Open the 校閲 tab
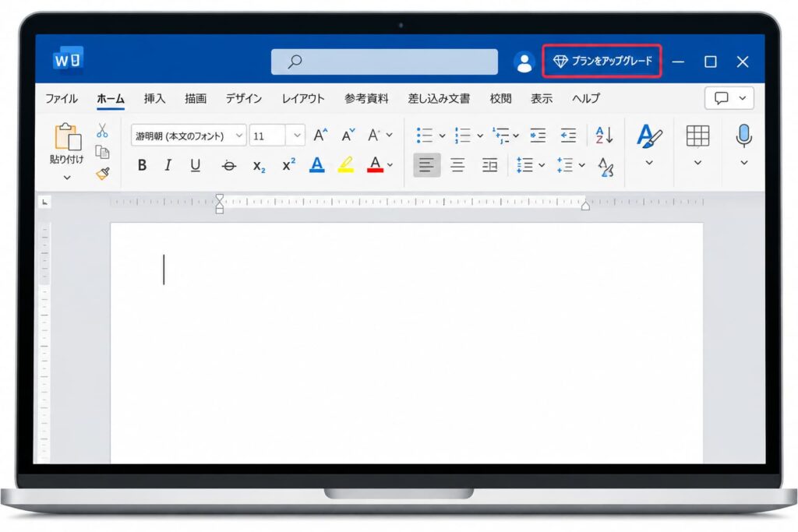The height and width of the screenshot is (532, 798). pyautogui.click(x=500, y=98)
